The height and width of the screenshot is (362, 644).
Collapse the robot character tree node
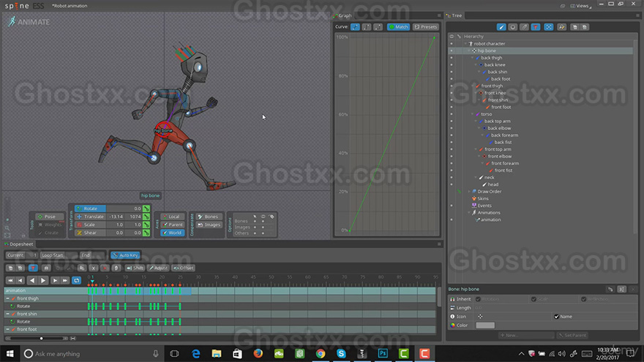(465, 43)
